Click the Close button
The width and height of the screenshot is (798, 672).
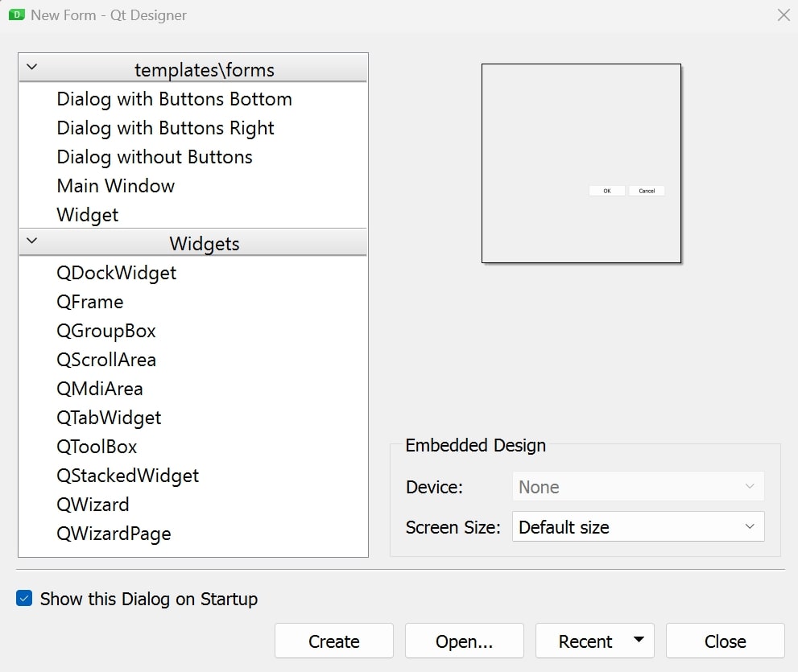coord(724,641)
